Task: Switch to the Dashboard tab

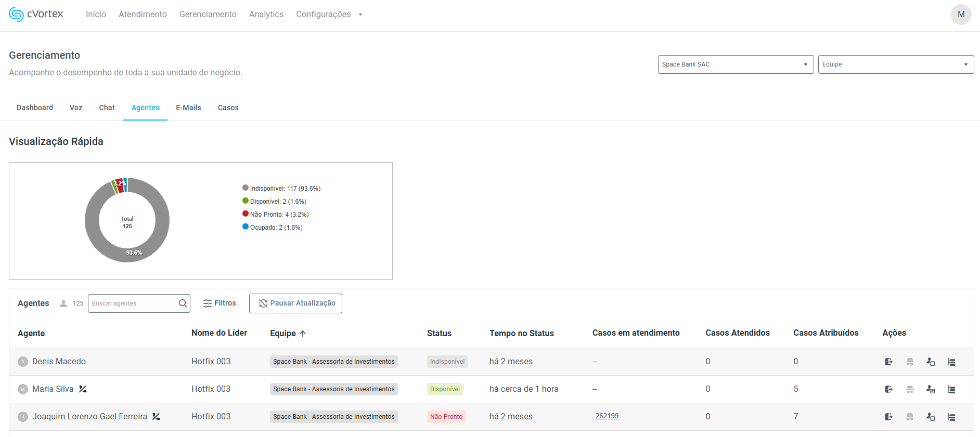Action: (35, 108)
